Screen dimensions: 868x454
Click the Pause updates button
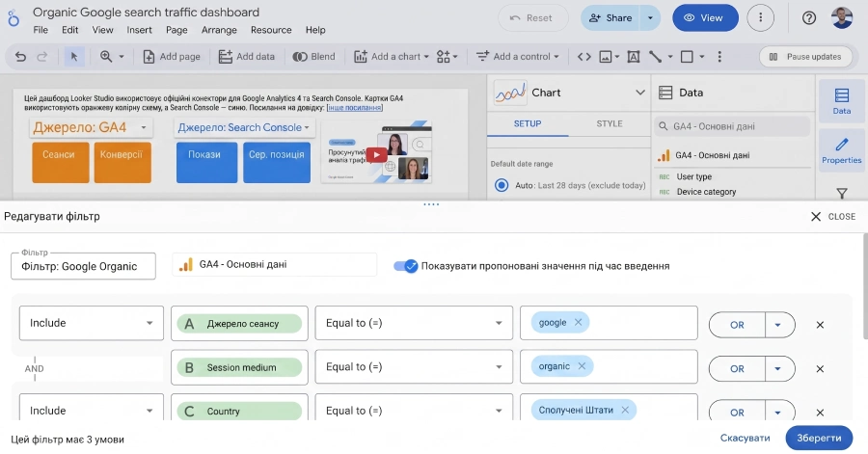tap(805, 57)
